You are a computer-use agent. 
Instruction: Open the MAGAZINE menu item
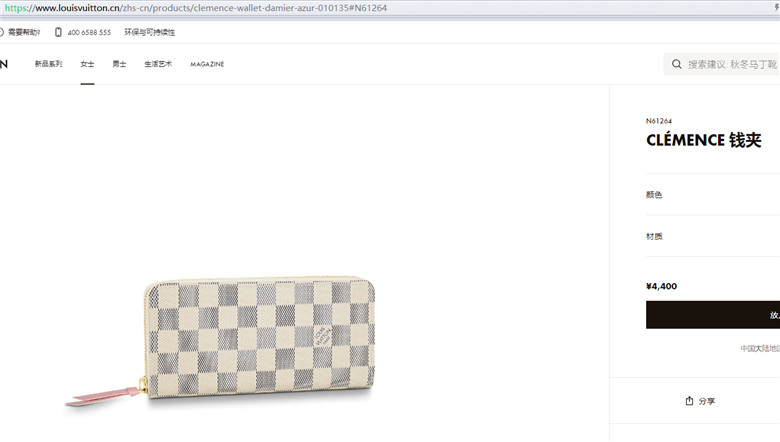(x=207, y=64)
